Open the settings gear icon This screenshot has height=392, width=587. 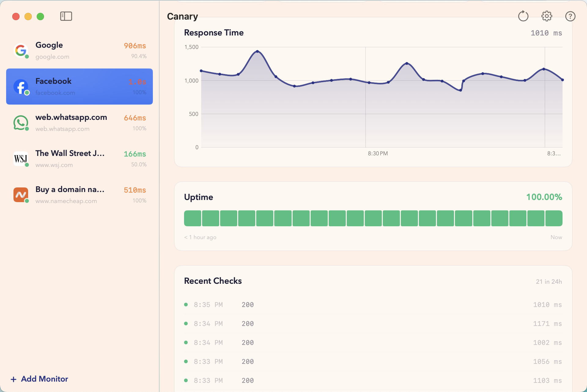pyautogui.click(x=547, y=16)
